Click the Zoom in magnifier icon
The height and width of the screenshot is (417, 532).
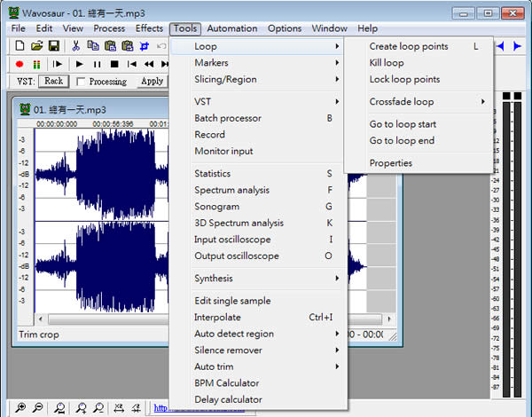20,407
